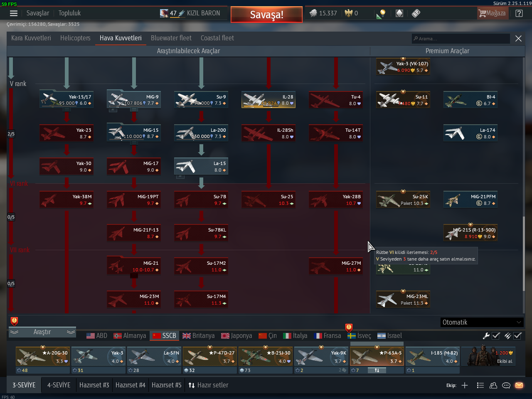Open the orange mail envelope icon

coord(519,385)
